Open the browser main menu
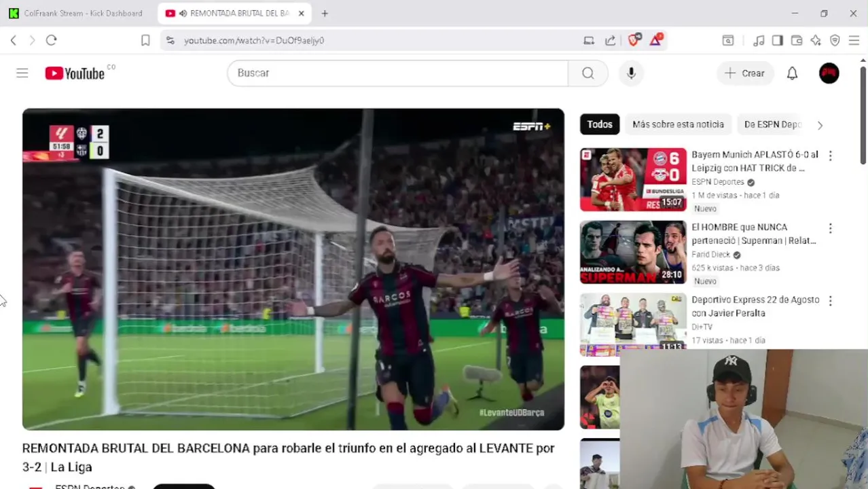Viewport: 868px width, 489px height. [x=854, y=40]
